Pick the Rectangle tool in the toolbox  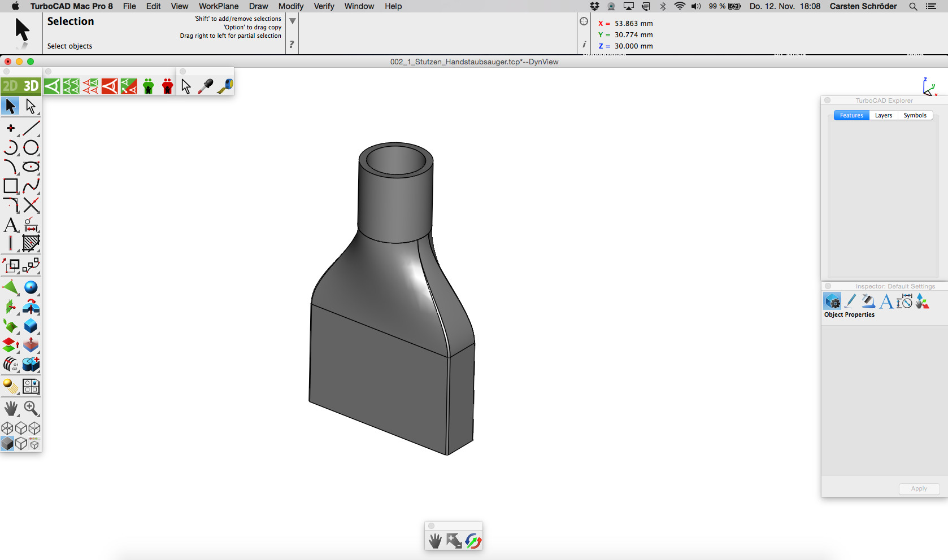(x=11, y=186)
